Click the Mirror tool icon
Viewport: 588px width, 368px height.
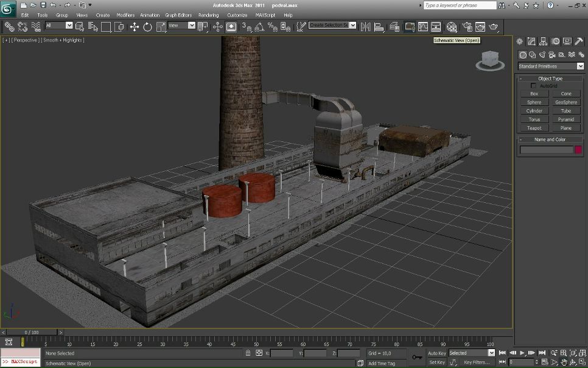click(365, 27)
